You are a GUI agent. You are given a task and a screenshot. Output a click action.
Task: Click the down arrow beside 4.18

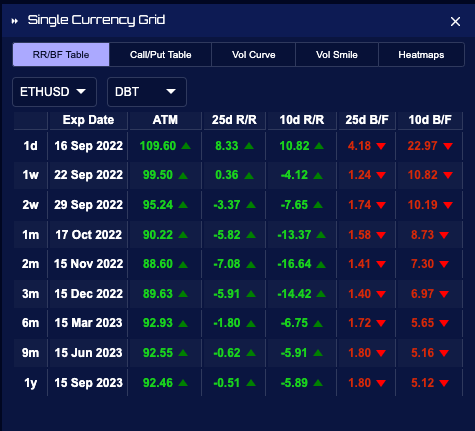(381, 146)
